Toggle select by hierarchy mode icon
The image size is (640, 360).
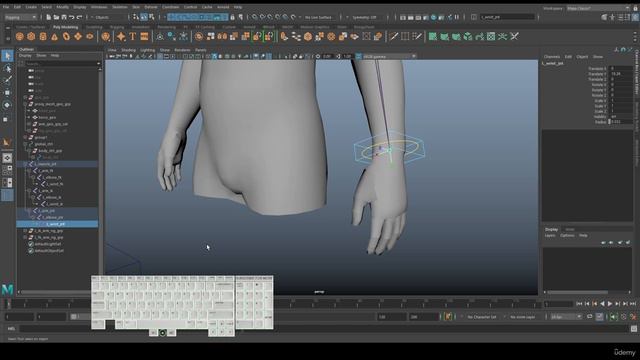click(136, 17)
